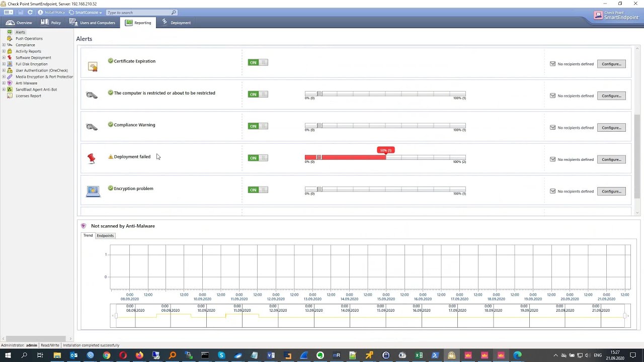Image resolution: width=644 pixels, height=362 pixels.
Task: Open the Users and Computers tab
Action: point(93,23)
